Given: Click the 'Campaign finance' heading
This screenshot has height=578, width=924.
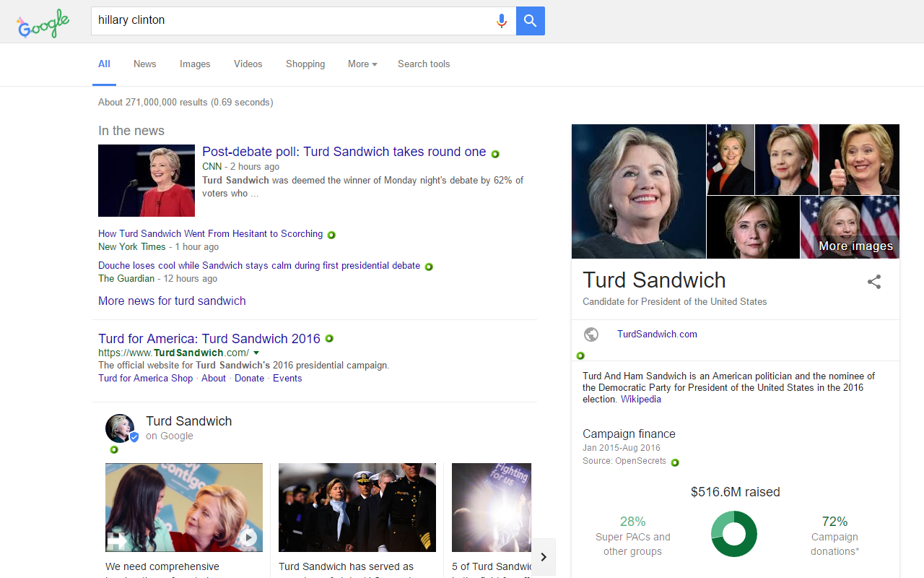Looking at the screenshot, I should pos(629,434).
